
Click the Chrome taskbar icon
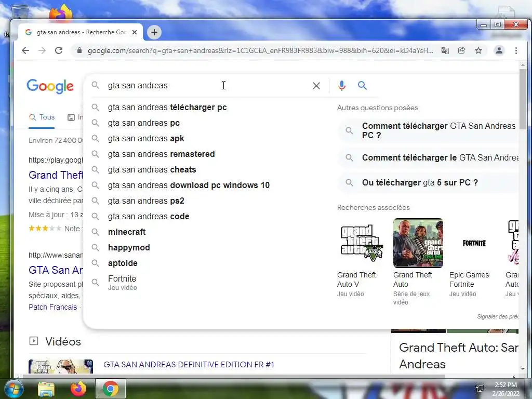coord(111,389)
